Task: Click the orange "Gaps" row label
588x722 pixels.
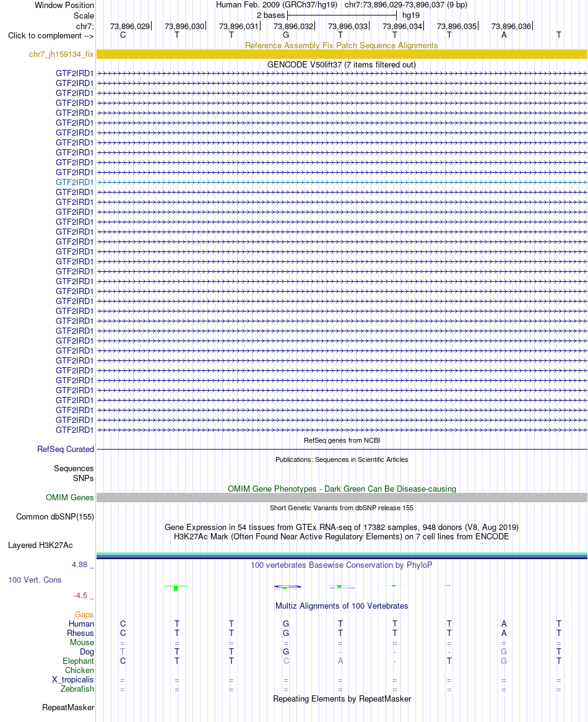Action: click(x=84, y=615)
